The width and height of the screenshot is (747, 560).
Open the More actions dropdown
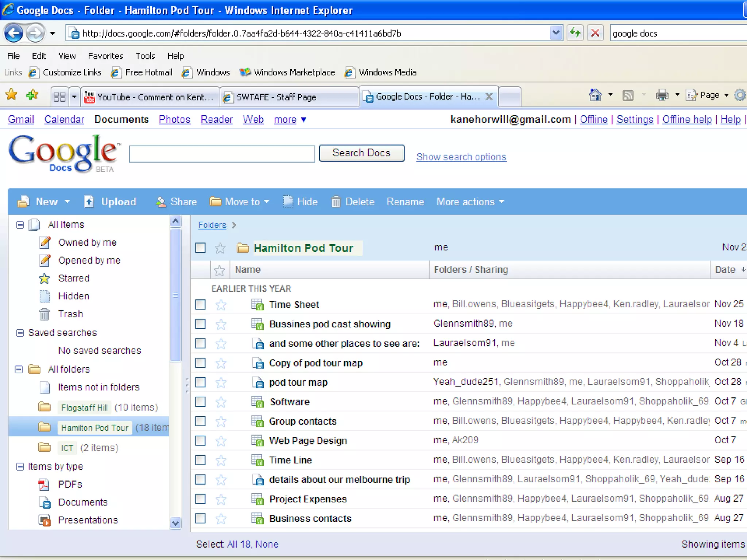[470, 202]
